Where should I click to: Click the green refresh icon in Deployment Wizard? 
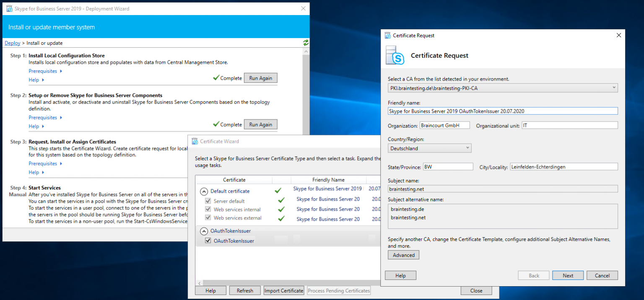[x=306, y=43]
